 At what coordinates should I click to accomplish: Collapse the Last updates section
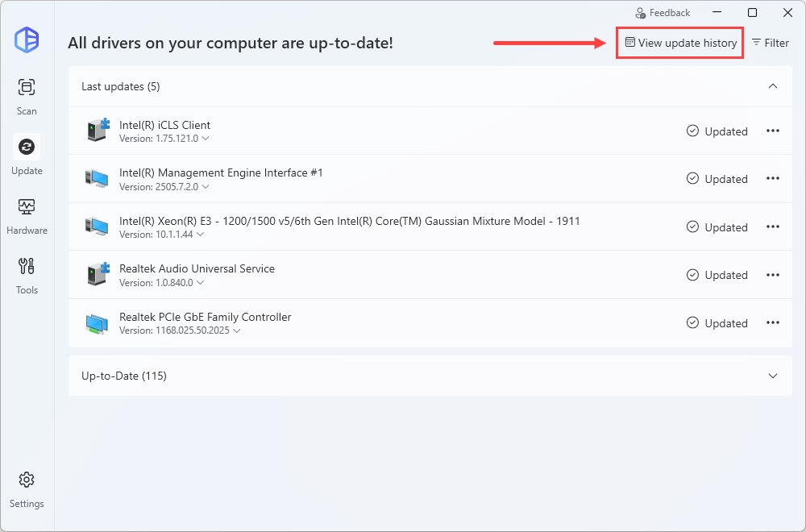[772, 86]
